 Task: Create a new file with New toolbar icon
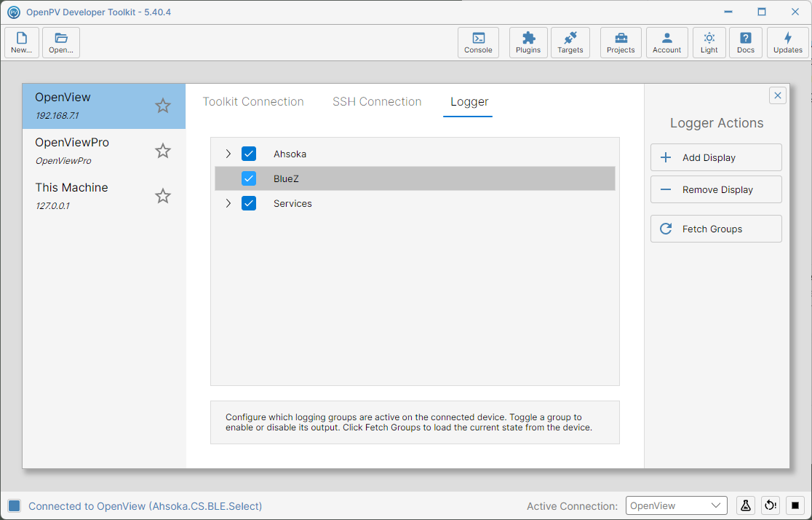(x=22, y=42)
